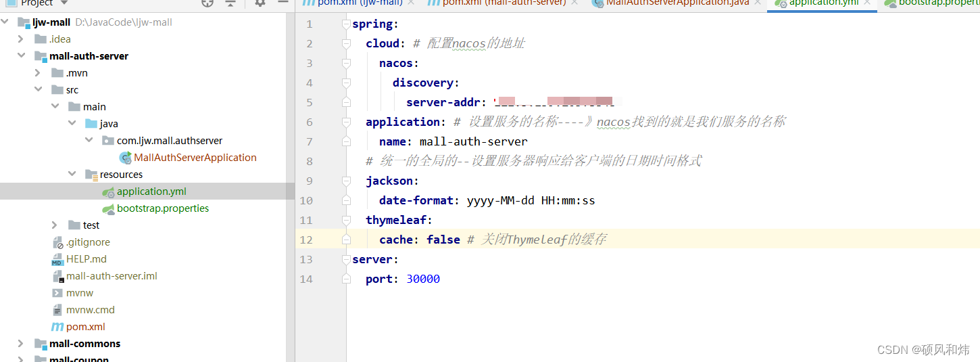Image resolution: width=980 pixels, height=362 pixels.
Task: Click the locate opened file crosshair icon
Action: point(207,3)
